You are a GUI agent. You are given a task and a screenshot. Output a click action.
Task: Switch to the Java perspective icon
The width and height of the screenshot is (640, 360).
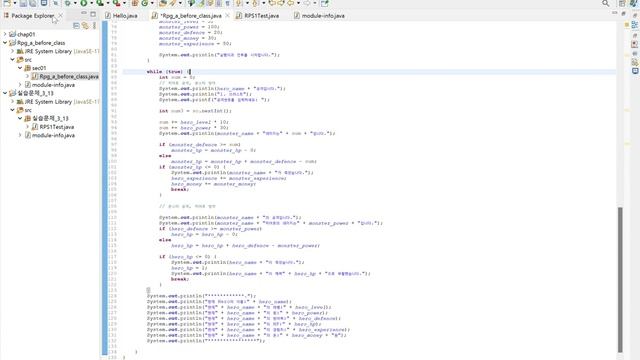pos(633,3)
